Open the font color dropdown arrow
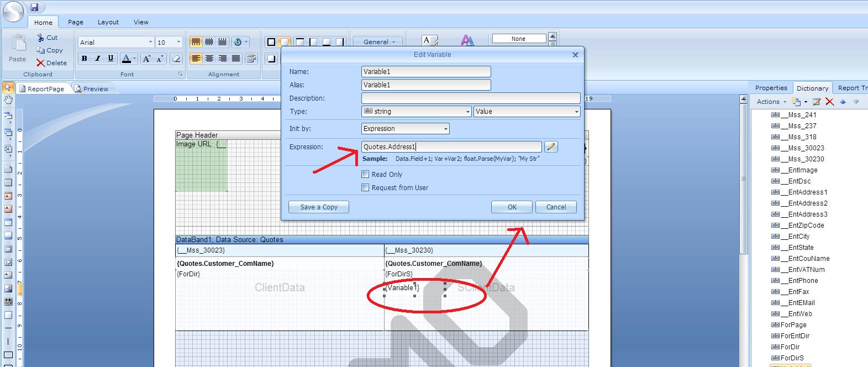Screen dimensions: 868x367 134,59
